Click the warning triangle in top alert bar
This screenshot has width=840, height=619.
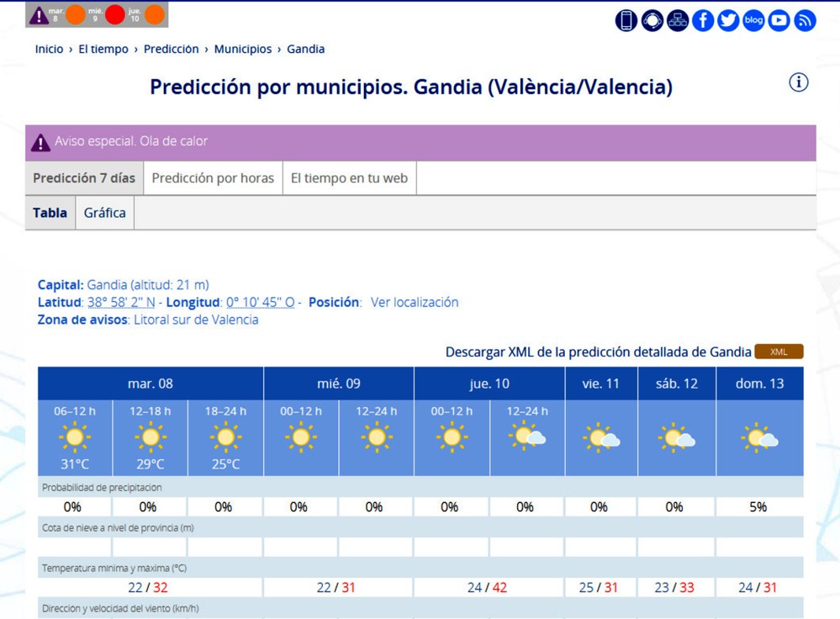(39, 15)
